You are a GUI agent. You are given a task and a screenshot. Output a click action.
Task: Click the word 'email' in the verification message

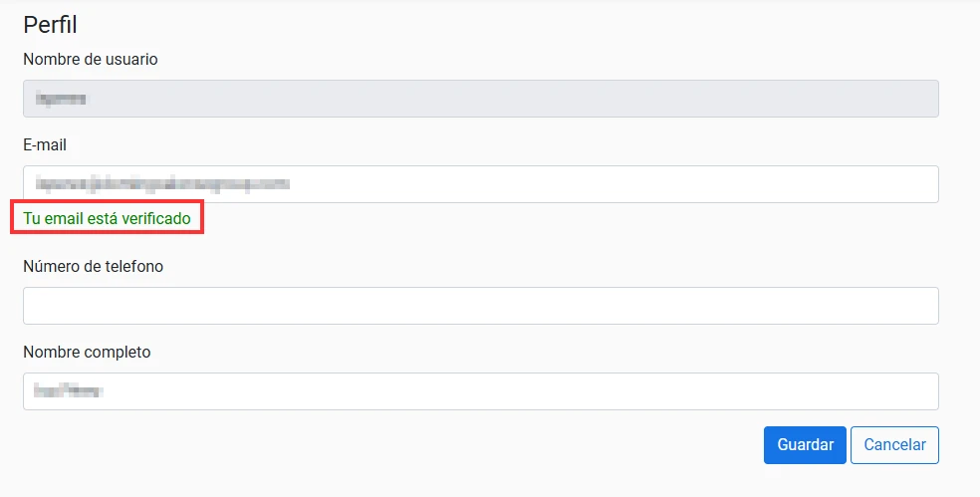coord(63,218)
